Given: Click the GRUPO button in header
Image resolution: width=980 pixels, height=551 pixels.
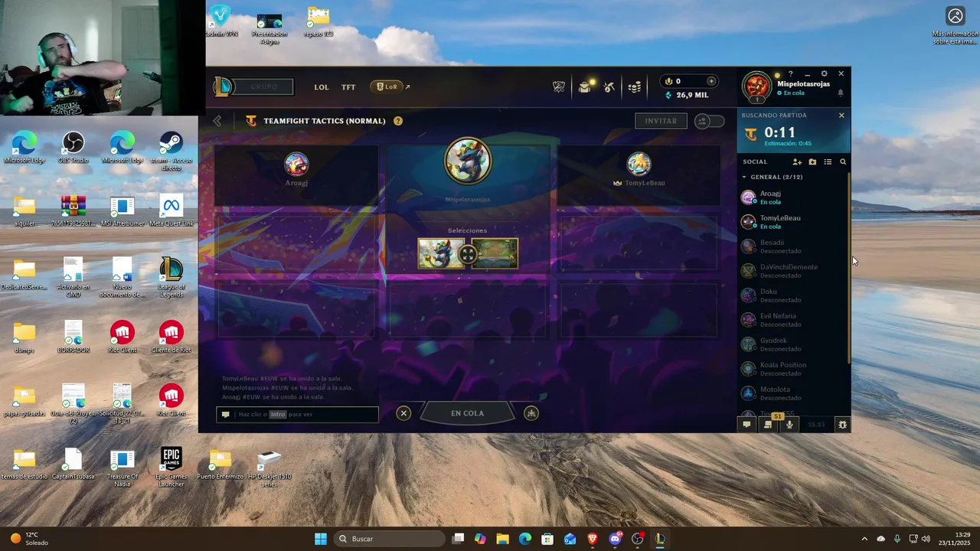Looking at the screenshot, I should (x=264, y=87).
